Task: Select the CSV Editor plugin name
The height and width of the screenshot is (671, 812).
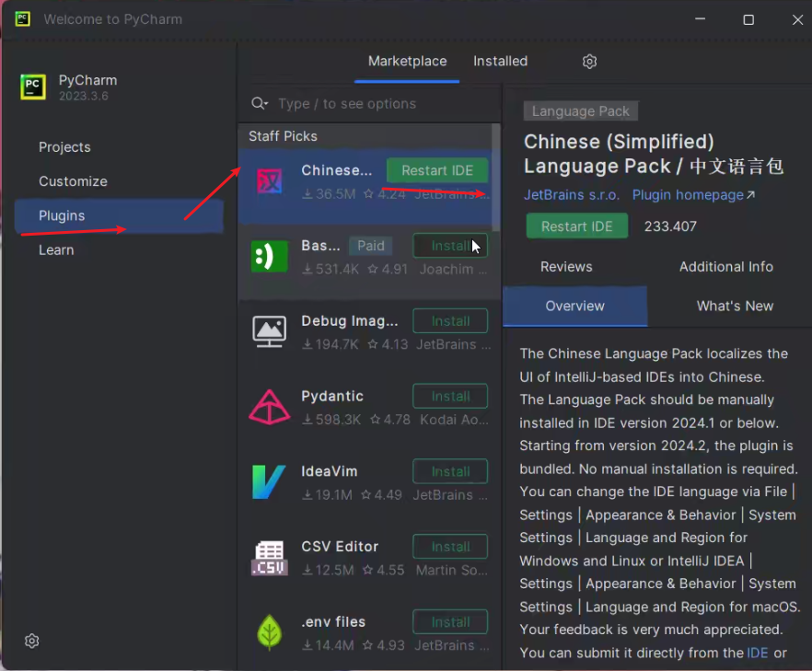Action: click(x=340, y=547)
